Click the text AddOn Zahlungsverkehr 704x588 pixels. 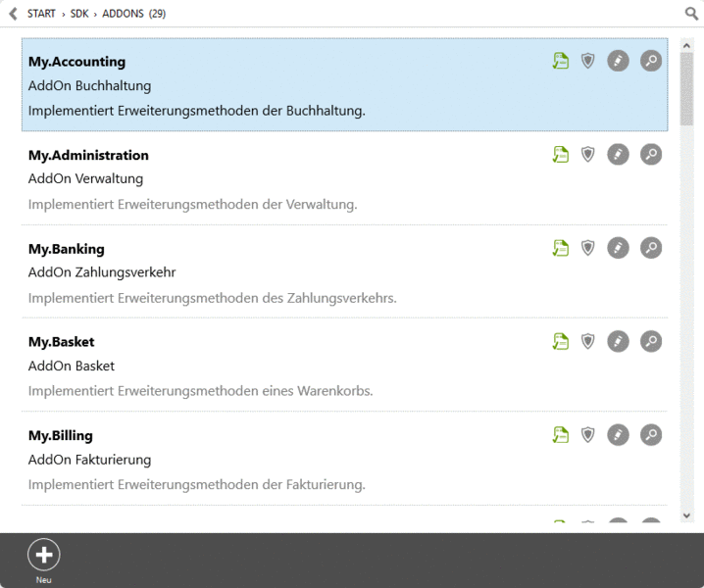(102, 272)
